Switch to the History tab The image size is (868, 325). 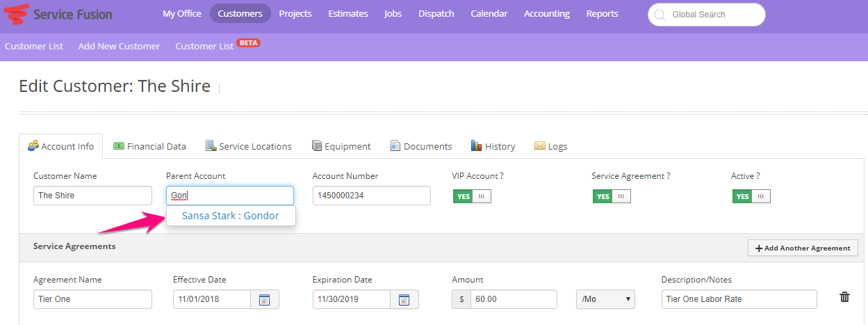pos(493,146)
